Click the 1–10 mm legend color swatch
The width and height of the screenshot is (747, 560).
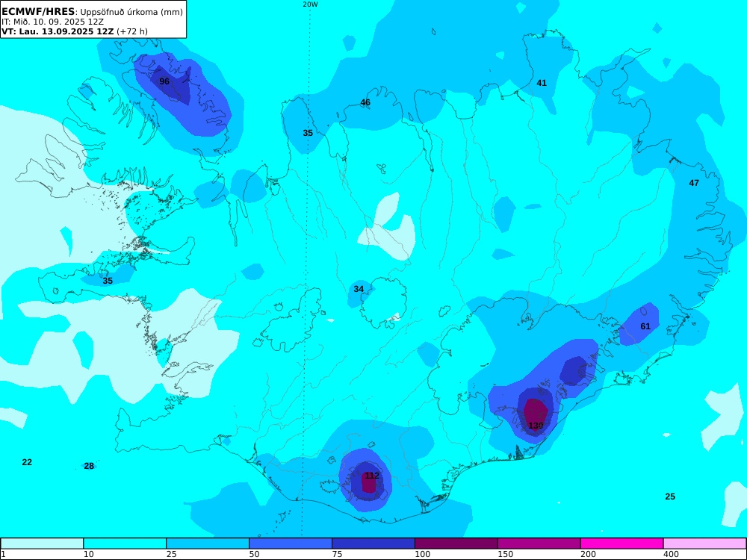click(x=42, y=544)
